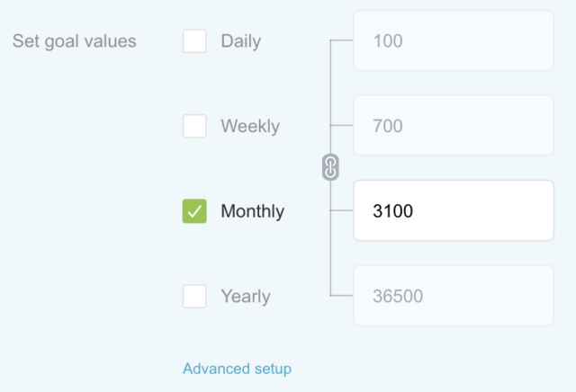This screenshot has width=576, height=392.
Task: Click the Yearly label text
Action: tap(245, 296)
